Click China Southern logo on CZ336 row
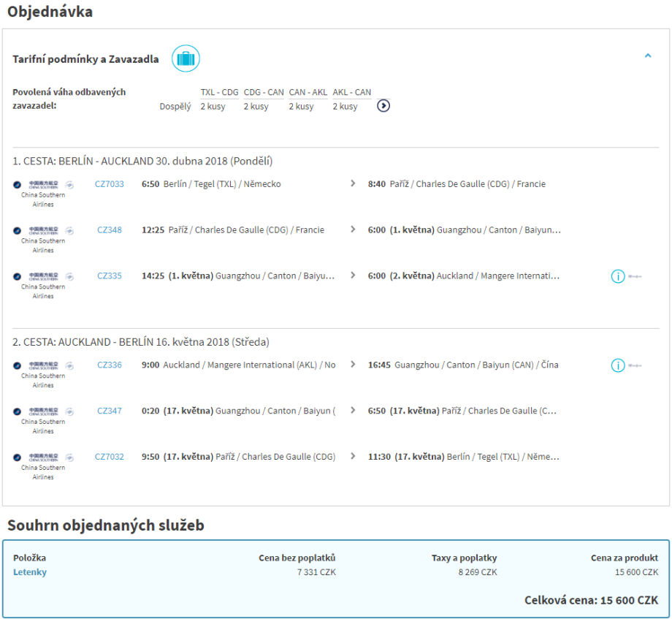The height and width of the screenshot is (619, 672). click(x=42, y=365)
